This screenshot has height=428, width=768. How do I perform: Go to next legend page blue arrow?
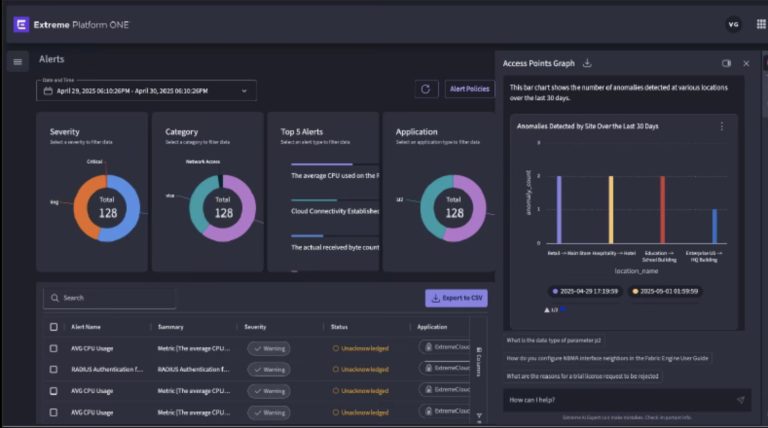(x=563, y=309)
